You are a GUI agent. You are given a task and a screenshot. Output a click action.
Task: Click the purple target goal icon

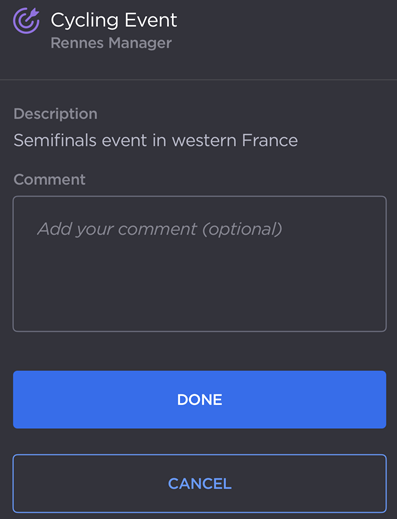click(26, 21)
